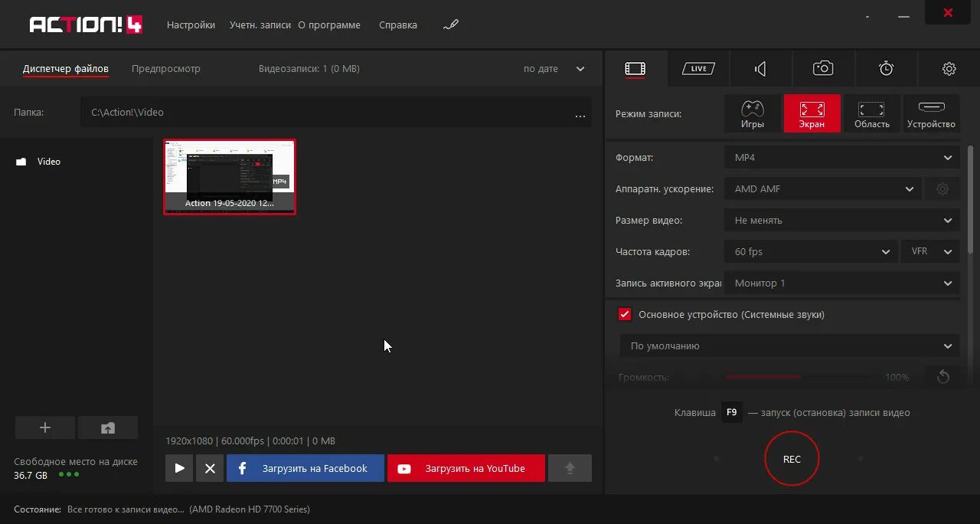Image resolution: width=980 pixels, height=524 pixels.
Task: Open the benchmark timer tab
Action: pyautogui.click(x=886, y=68)
